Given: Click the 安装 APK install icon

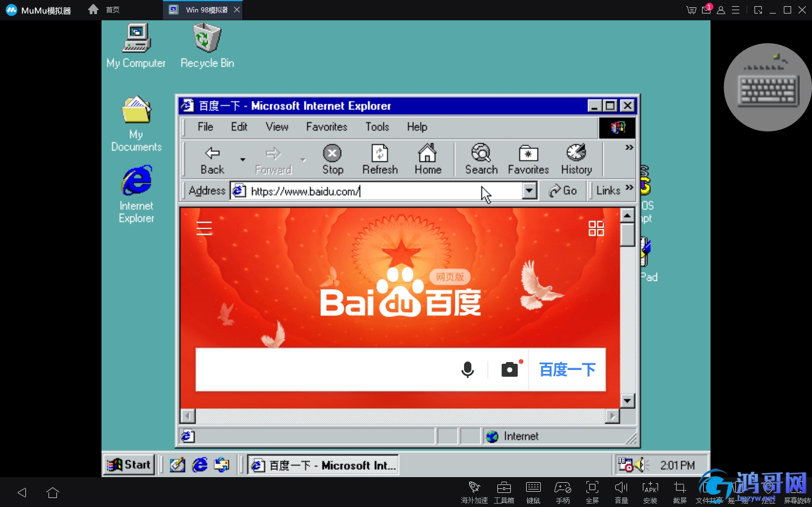Looking at the screenshot, I should (x=650, y=492).
